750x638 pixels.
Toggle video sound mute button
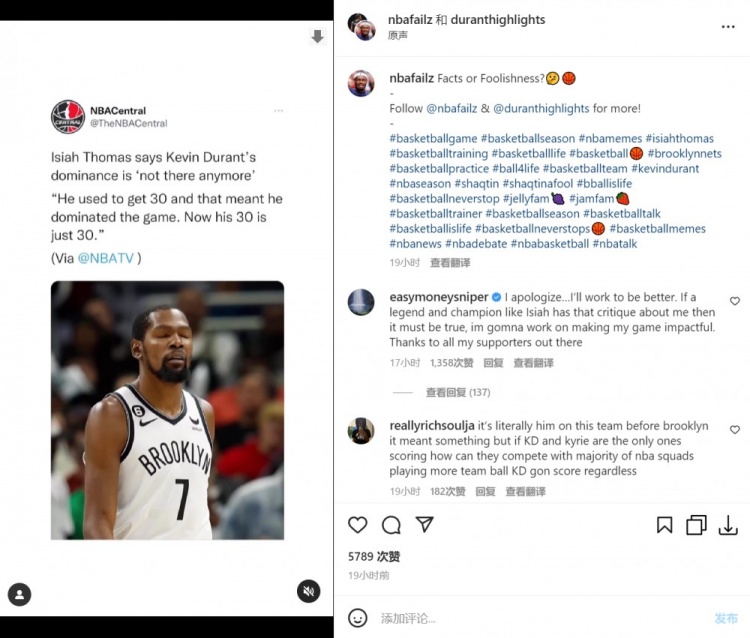[x=309, y=591]
